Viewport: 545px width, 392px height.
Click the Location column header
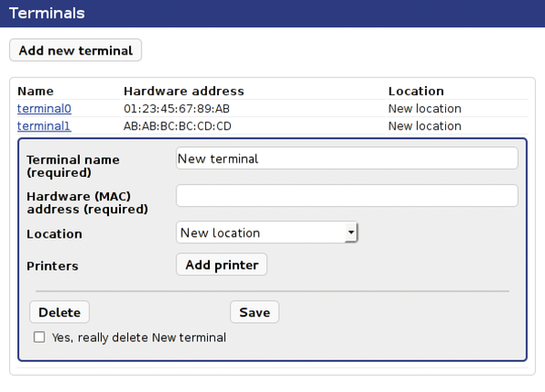(x=416, y=91)
